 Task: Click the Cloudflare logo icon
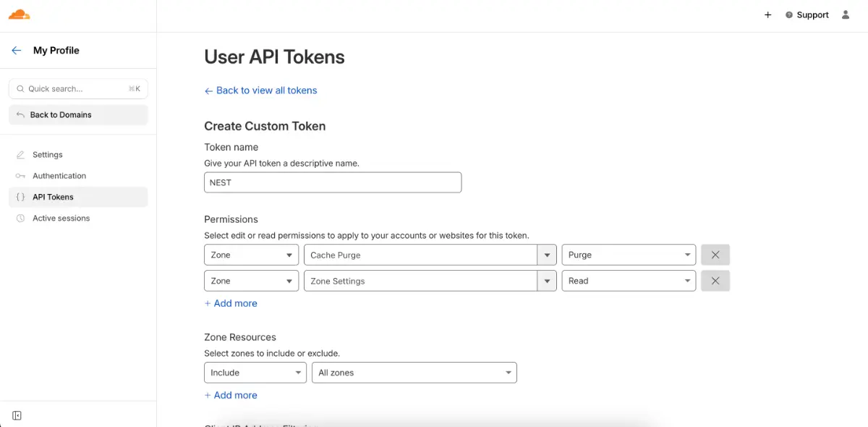[x=20, y=14]
